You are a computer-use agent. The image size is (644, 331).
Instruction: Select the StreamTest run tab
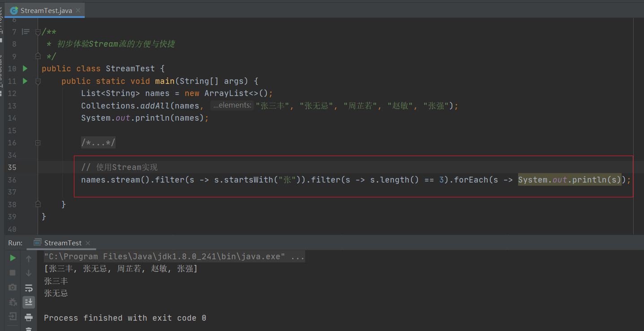pos(62,243)
